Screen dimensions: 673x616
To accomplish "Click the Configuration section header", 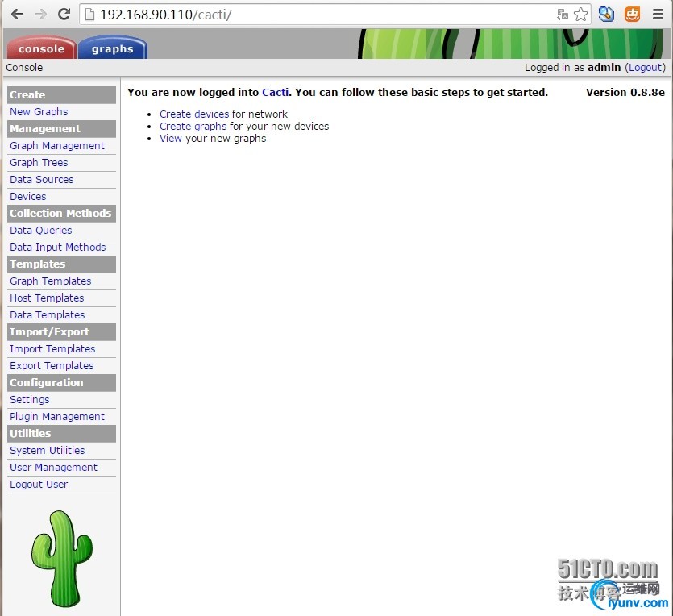I will [62, 382].
